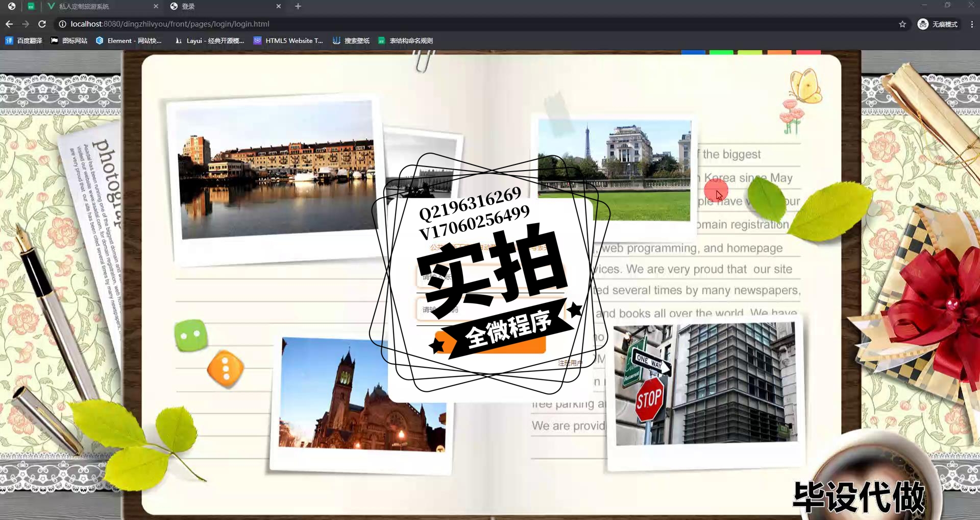Open the pinned globe tab
The width and height of the screenshot is (980, 520).
click(12, 6)
